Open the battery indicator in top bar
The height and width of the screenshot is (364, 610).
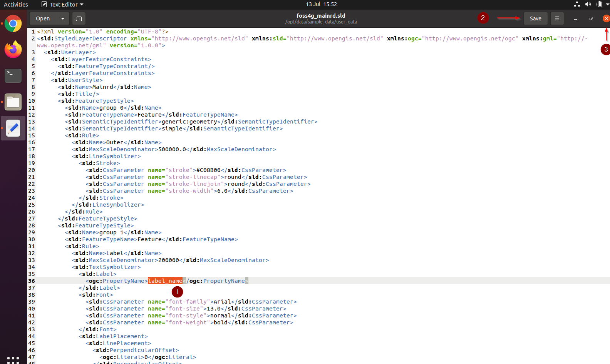pos(599,4)
